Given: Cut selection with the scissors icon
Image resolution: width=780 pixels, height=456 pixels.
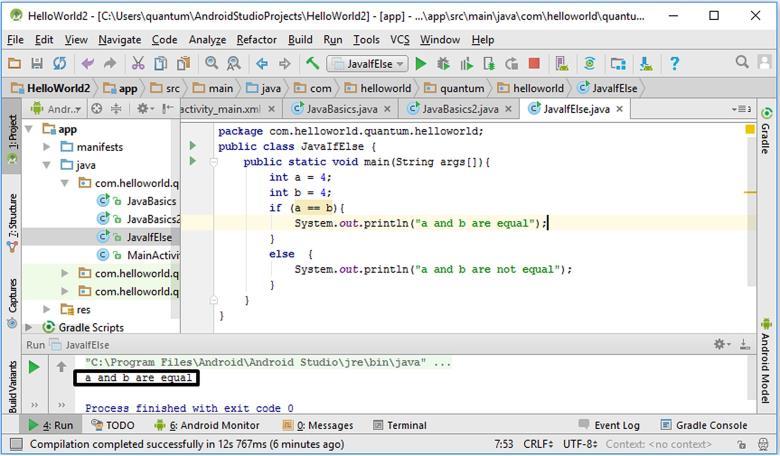Looking at the screenshot, I should point(138,63).
